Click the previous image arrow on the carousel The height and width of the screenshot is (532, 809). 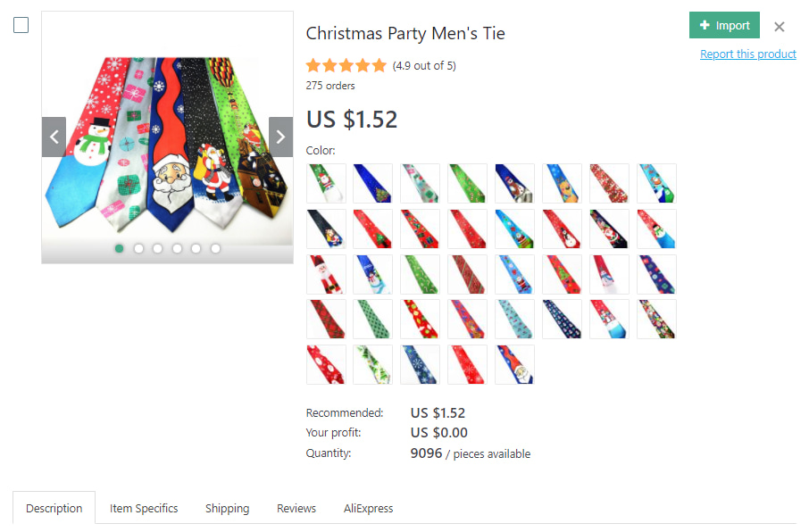point(54,137)
